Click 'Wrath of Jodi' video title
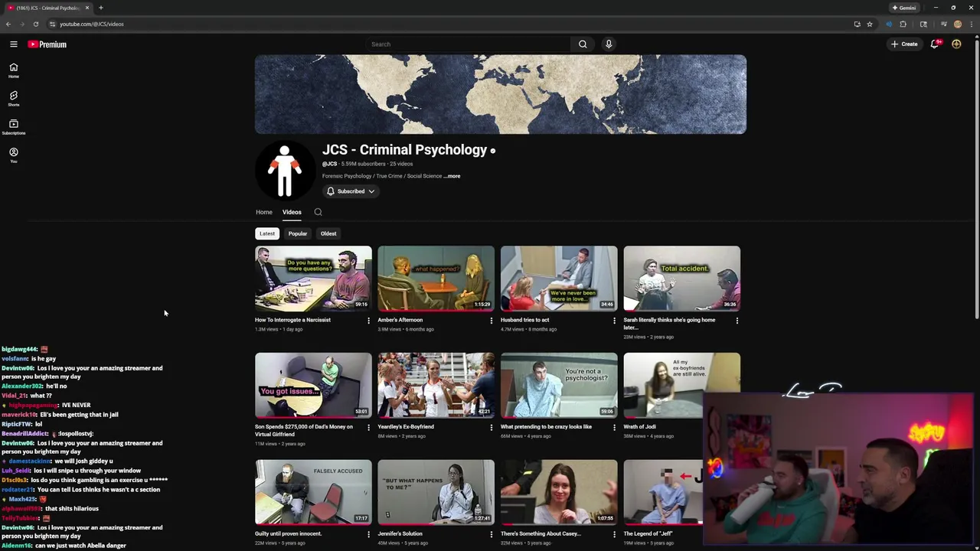 point(639,427)
